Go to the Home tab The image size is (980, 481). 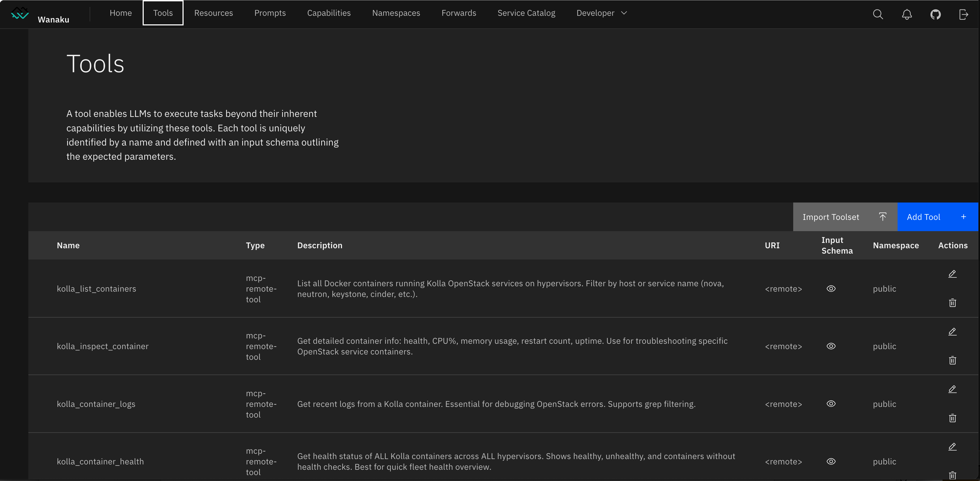pos(121,13)
